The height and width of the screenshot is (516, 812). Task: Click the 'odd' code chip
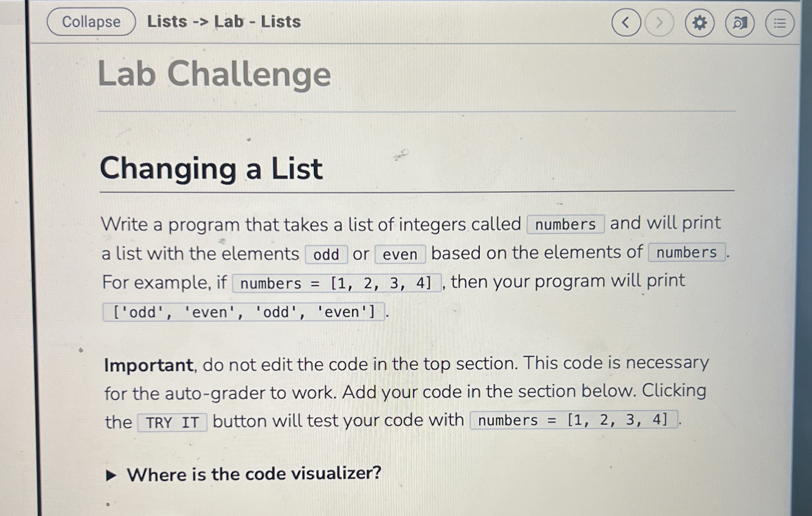coord(326,254)
